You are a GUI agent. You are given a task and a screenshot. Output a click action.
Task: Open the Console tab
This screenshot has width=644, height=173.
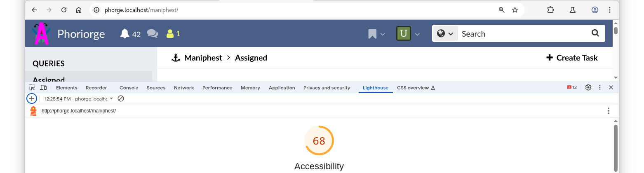coord(129,88)
